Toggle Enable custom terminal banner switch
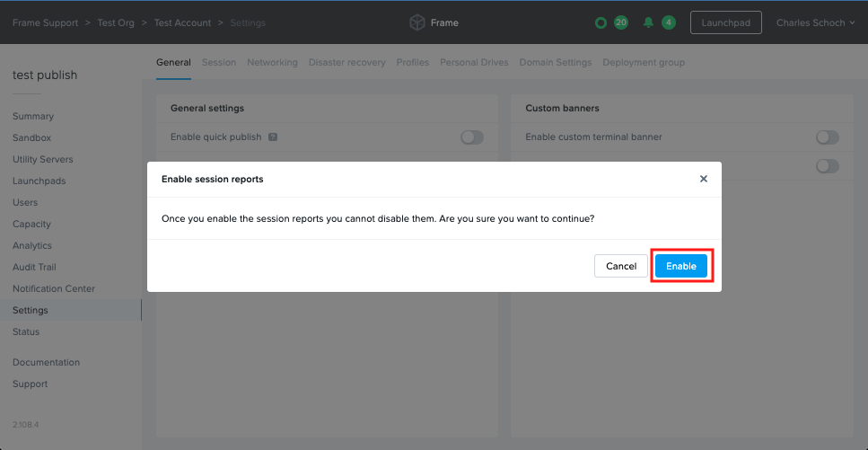The height and width of the screenshot is (450, 868). (x=828, y=137)
